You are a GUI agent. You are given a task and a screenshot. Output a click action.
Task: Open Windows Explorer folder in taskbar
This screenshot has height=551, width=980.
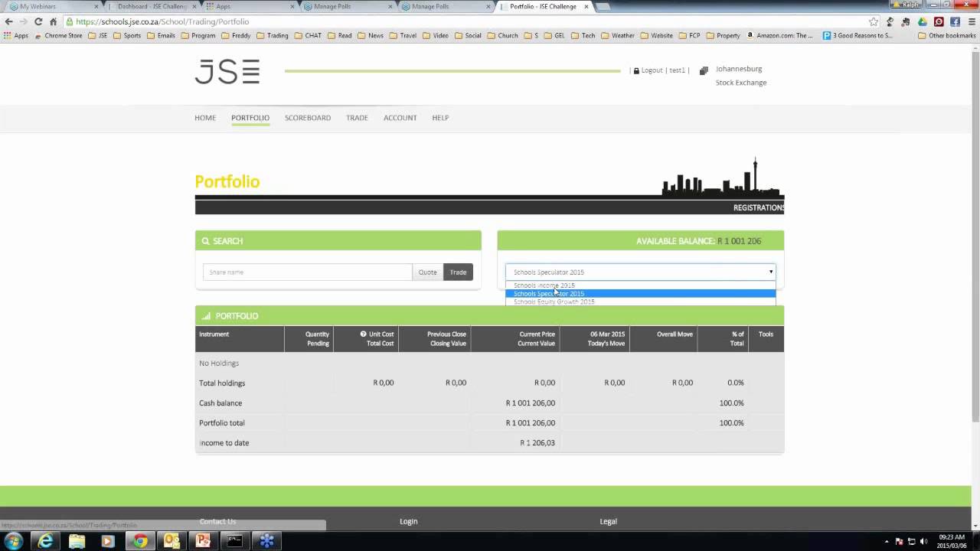pyautogui.click(x=77, y=541)
